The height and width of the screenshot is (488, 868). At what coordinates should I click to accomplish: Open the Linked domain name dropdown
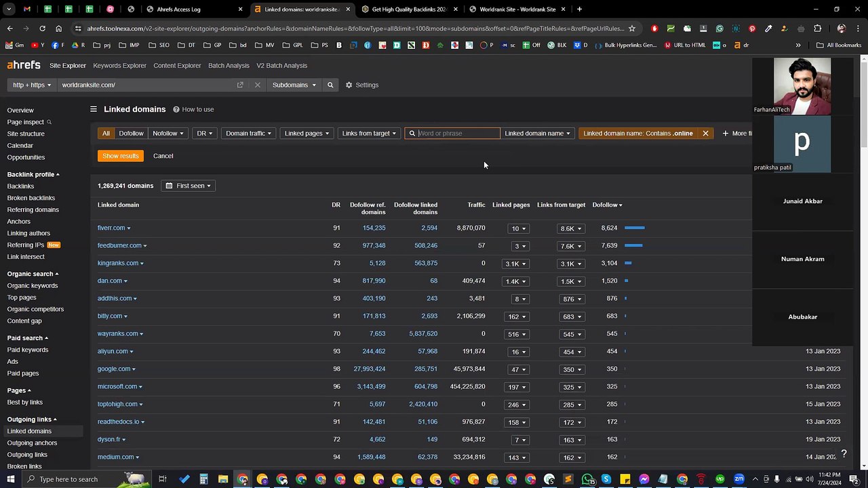tap(538, 134)
